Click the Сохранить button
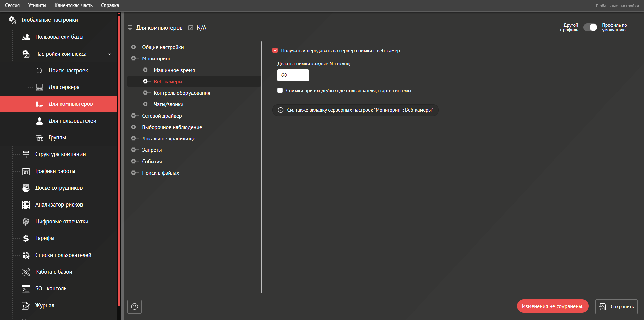The height and width of the screenshot is (320, 644). [x=616, y=307]
